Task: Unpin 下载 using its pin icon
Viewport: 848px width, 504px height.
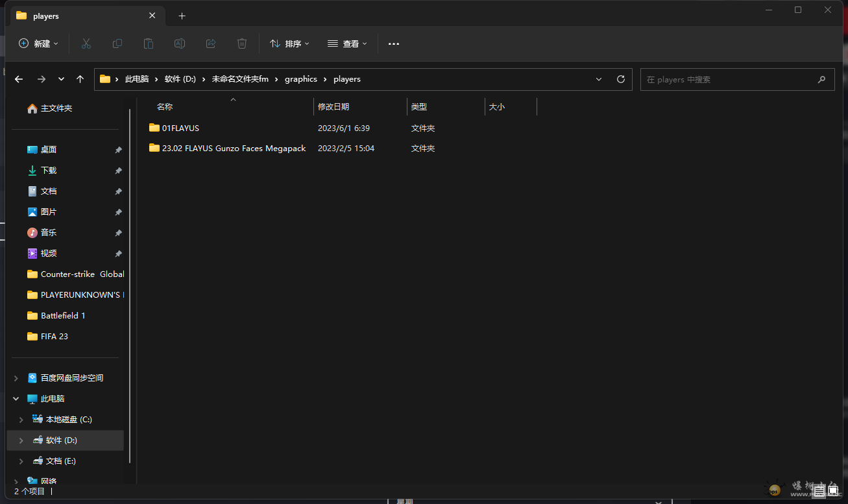Action: (x=118, y=171)
